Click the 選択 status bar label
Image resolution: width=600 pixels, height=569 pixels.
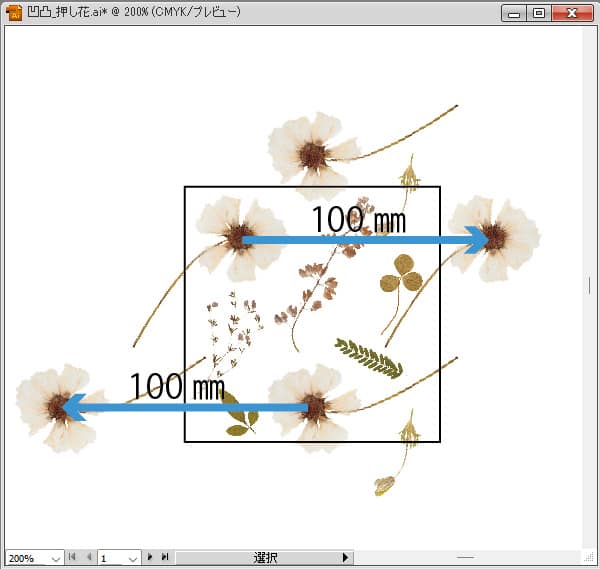(x=265, y=557)
